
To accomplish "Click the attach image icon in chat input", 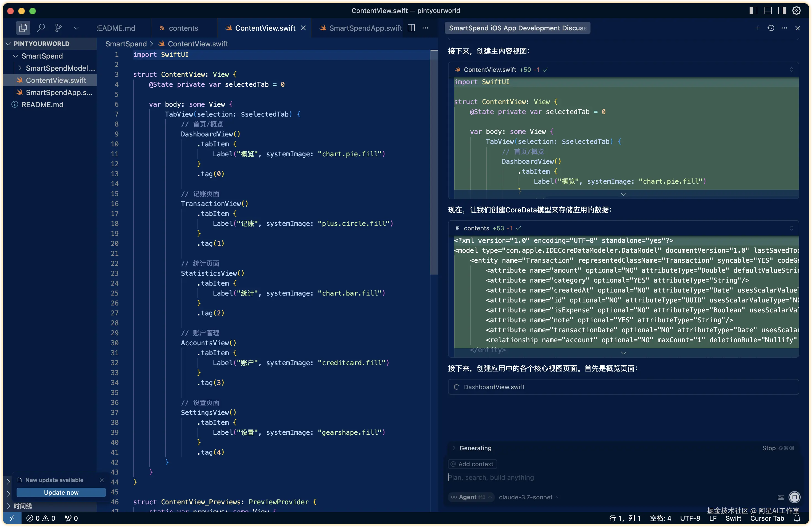I will click(781, 497).
